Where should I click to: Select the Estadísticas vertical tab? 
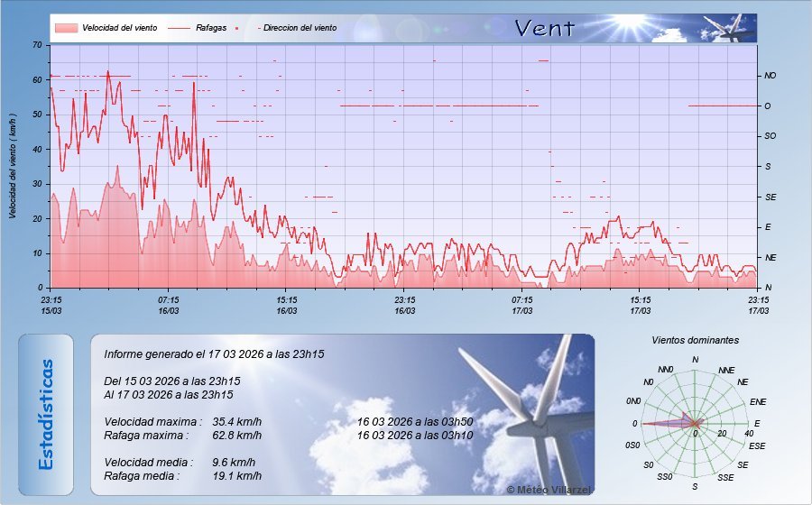pos(46,414)
